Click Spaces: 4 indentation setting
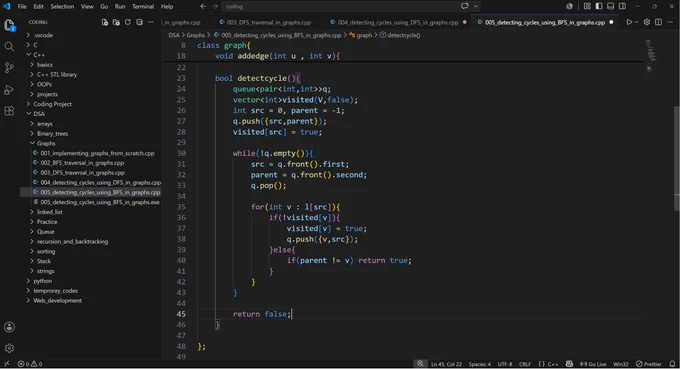The width and height of the screenshot is (680, 369). (x=480, y=364)
